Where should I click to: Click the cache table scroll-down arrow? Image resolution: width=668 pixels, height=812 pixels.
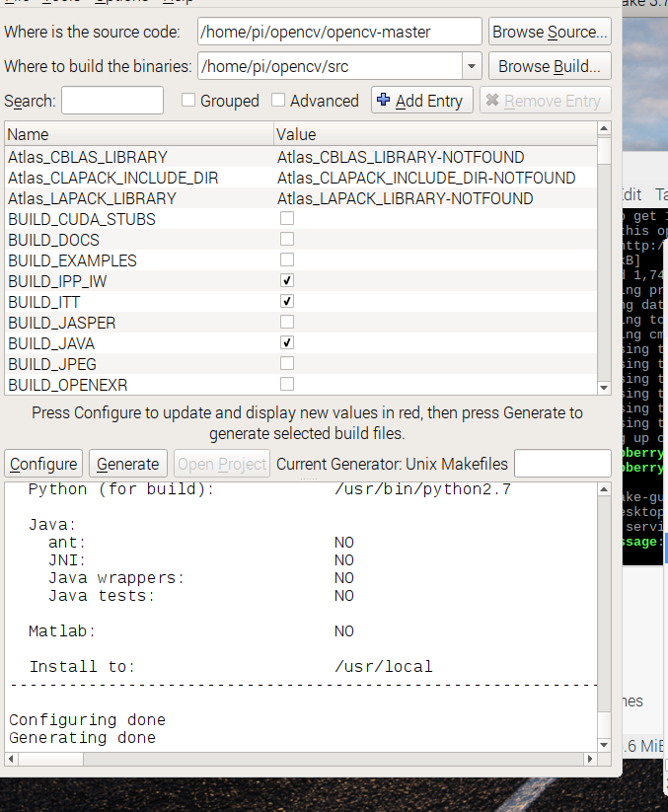(x=604, y=388)
